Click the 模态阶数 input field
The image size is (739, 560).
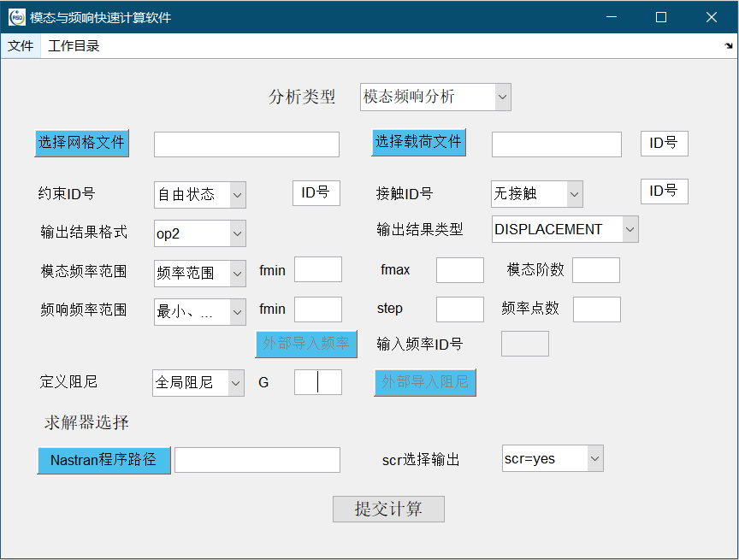pos(595,270)
